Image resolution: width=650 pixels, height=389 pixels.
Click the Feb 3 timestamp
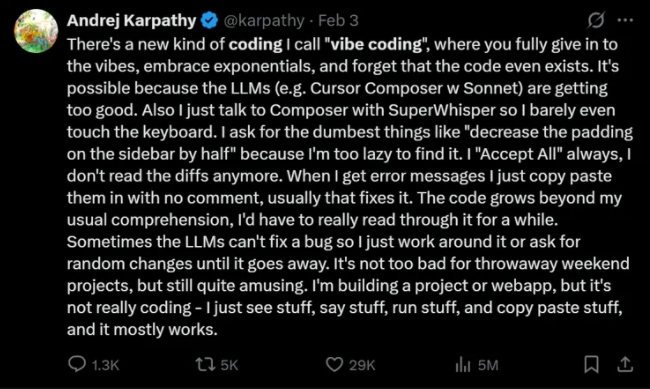tap(338, 20)
